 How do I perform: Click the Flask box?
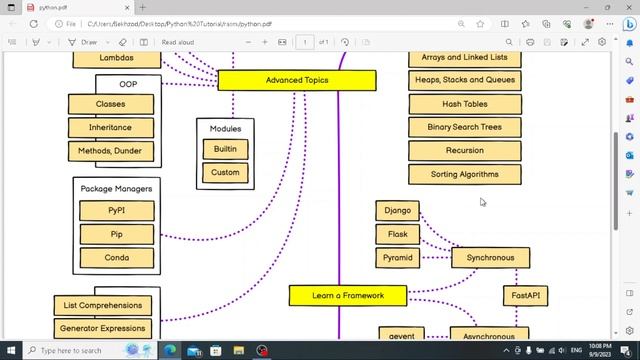[x=398, y=234]
